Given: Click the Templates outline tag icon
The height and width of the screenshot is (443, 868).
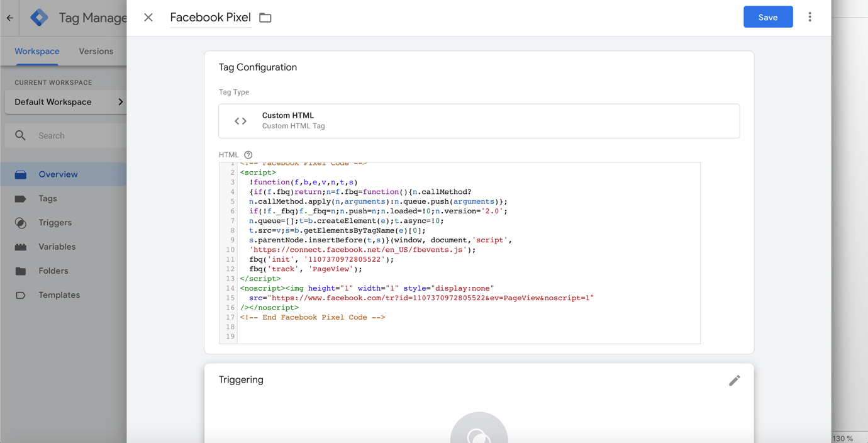Looking at the screenshot, I should point(21,295).
